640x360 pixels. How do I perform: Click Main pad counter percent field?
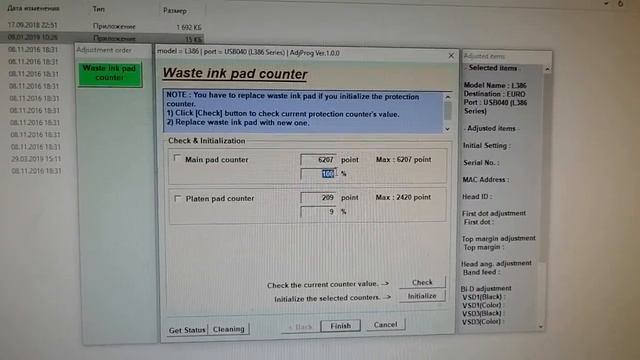pyautogui.click(x=318, y=174)
